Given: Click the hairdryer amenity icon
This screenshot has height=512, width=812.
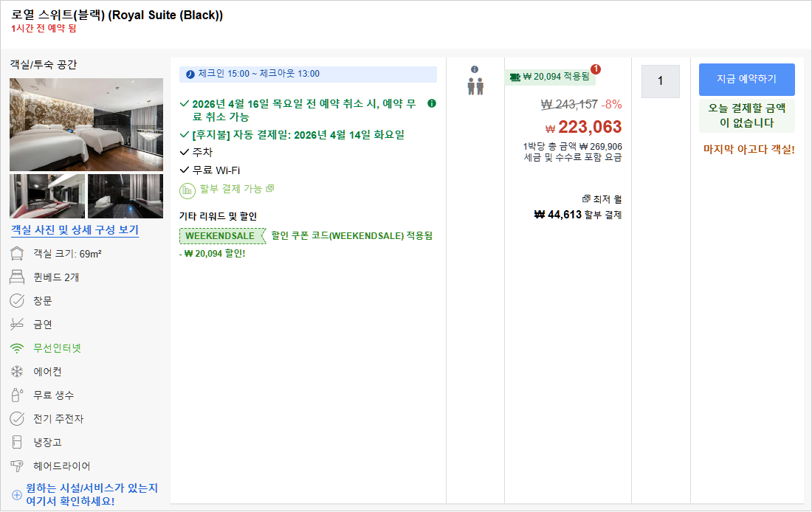Looking at the screenshot, I should (17, 466).
